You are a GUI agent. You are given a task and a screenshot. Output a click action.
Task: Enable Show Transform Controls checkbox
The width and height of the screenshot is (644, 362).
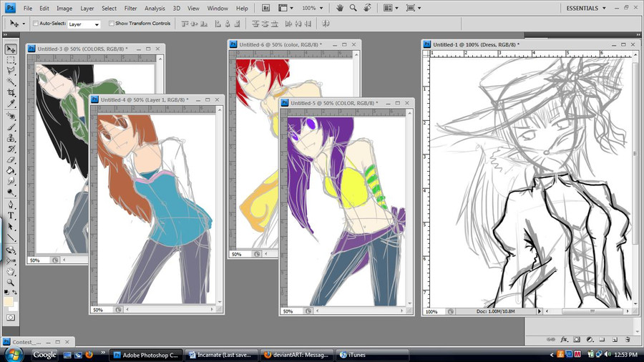(x=112, y=24)
